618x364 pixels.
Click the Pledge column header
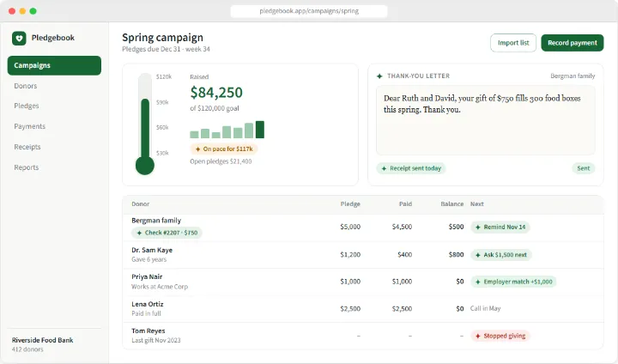(x=350, y=203)
